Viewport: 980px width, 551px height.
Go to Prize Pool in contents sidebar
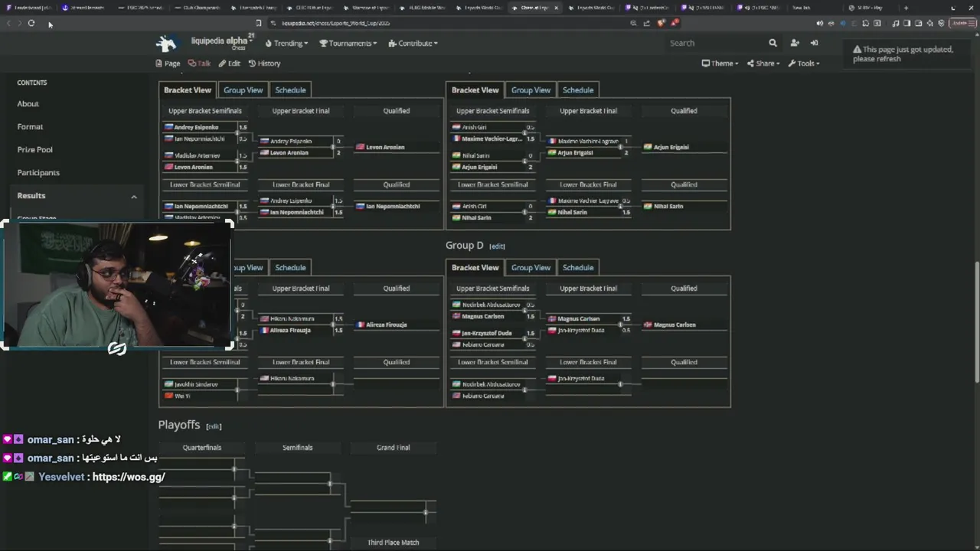[x=34, y=150]
